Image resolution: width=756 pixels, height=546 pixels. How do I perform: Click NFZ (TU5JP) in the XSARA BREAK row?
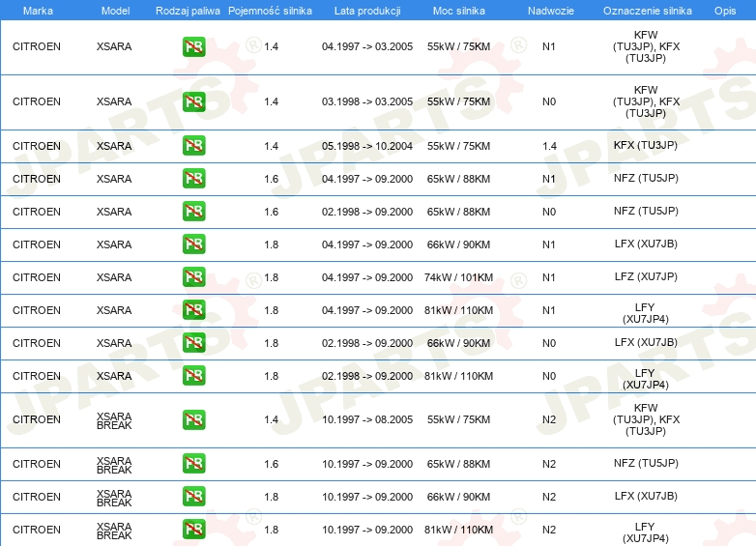[646, 463]
